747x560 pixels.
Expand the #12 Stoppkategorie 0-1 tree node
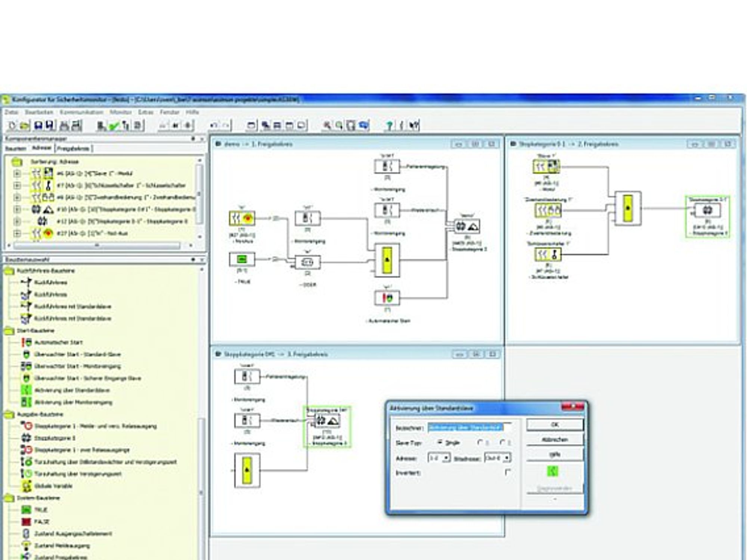pyautogui.click(x=17, y=221)
